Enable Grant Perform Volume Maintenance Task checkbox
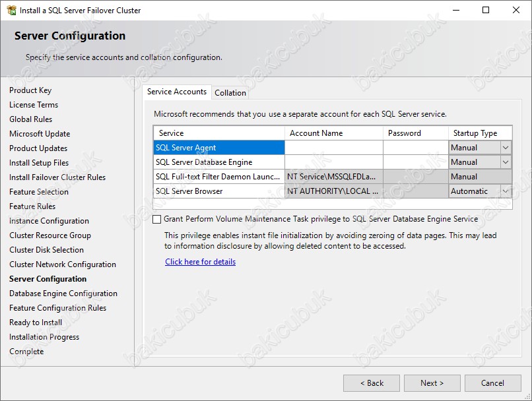This screenshot has height=401, width=532. (156, 220)
